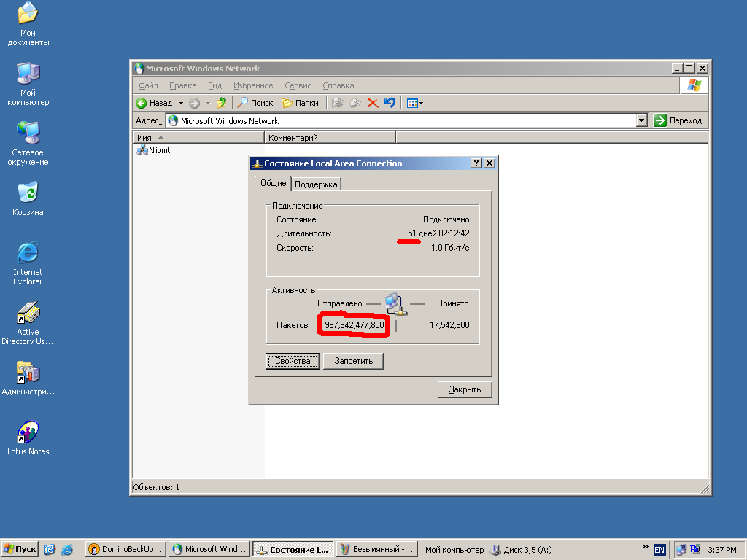Click the Закрыть button in dialog
Viewport: 747px width, 560px height.
(x=465, y=389)
